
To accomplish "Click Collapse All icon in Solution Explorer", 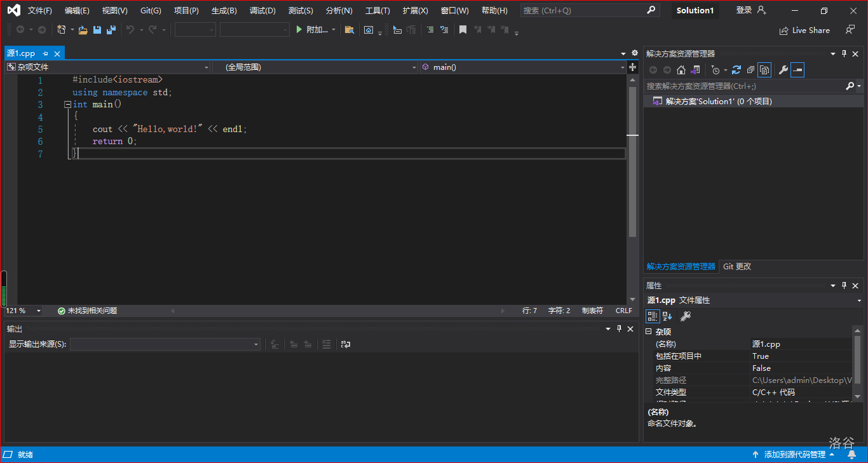I will tap(750, 70).
